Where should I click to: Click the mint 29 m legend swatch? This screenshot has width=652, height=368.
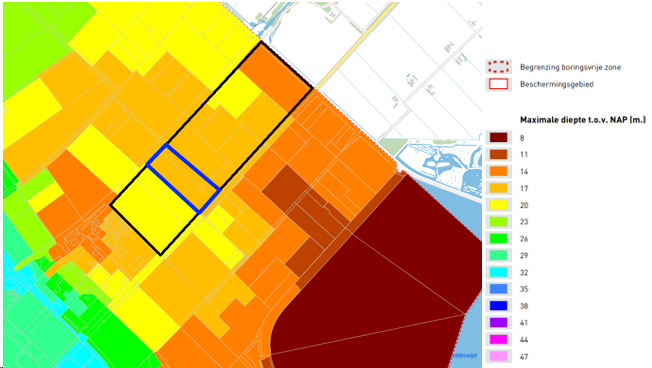point(498,255)
